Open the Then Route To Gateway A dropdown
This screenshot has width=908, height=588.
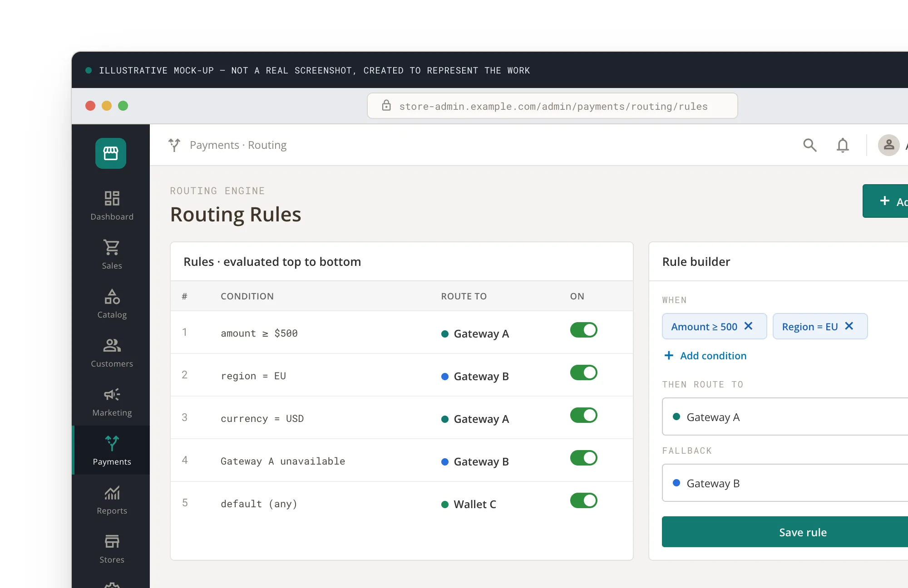[x=785, y=416]
